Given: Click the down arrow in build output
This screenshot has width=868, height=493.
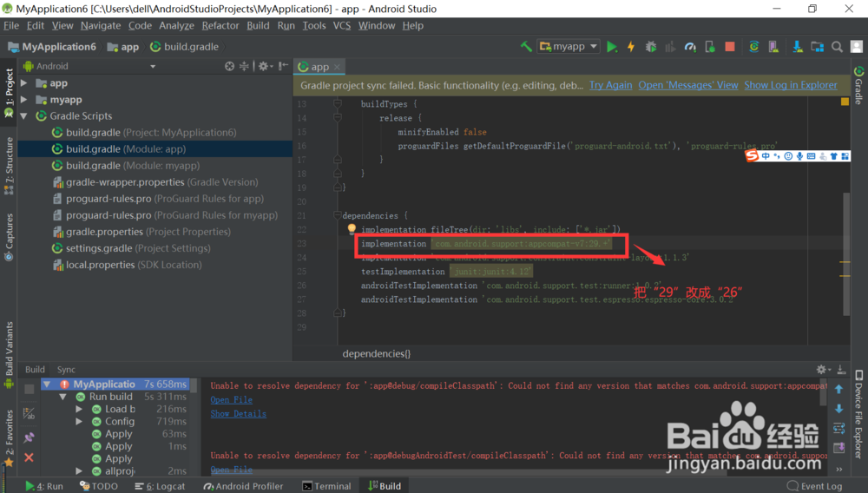Looking at the screenshot, I should pyautogui.click(x=839, y=409).
